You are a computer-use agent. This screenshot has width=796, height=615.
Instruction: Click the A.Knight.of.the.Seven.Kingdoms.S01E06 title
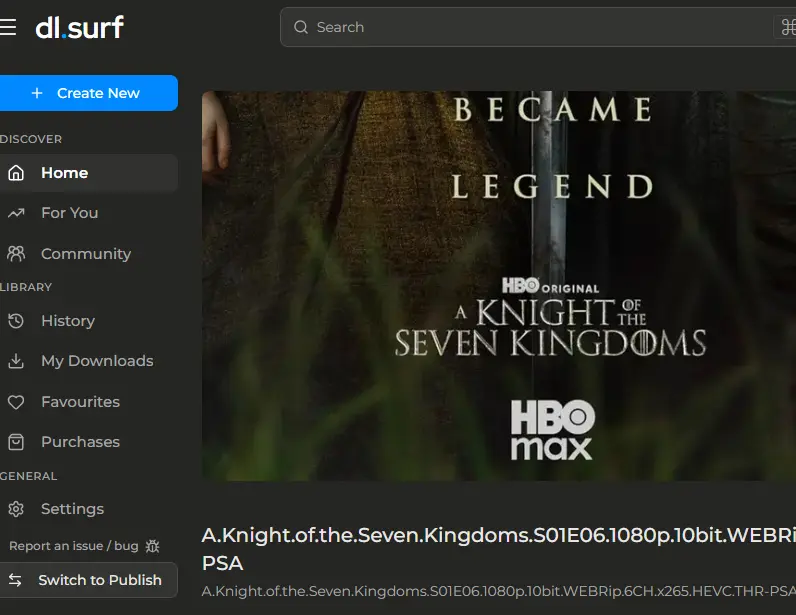click(499, 549)
